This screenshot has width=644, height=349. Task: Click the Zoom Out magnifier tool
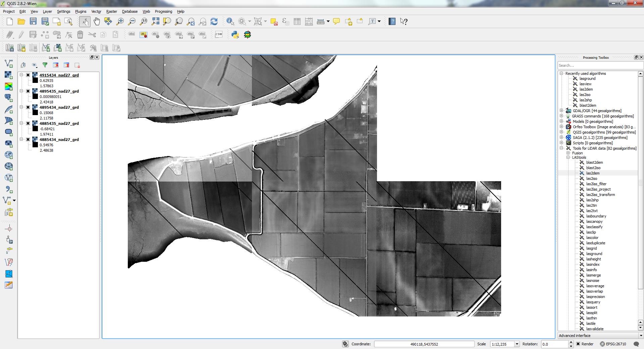(132, 21)
